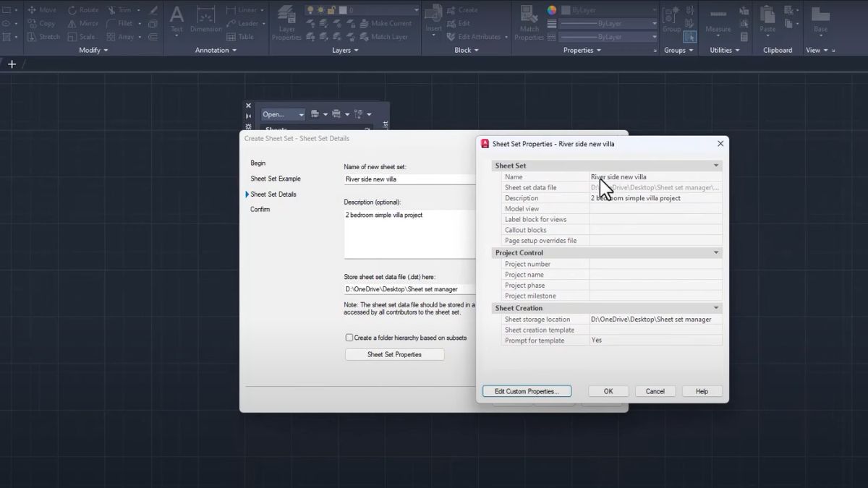Viewport: 868px width, 488px height.
Task: Click the Base view tool
Action: click(820, 20)
